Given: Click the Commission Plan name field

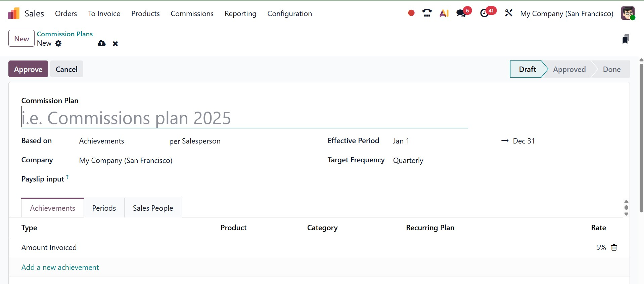Looking at the screenshot, I should [x=244, y=118].
